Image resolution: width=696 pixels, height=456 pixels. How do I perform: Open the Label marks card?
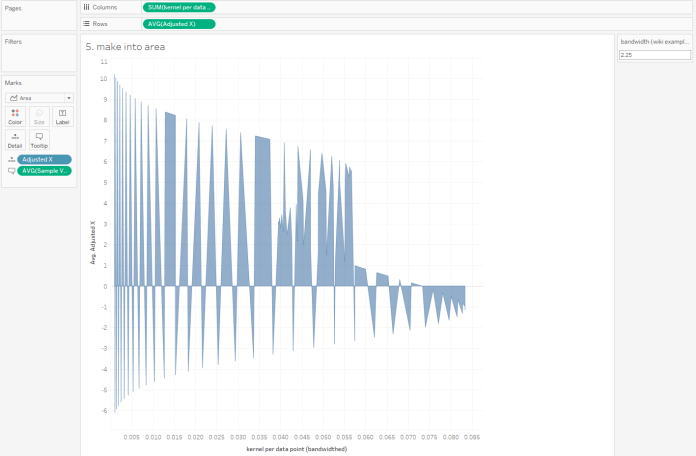pyautogui.click(x=62, y=116)
